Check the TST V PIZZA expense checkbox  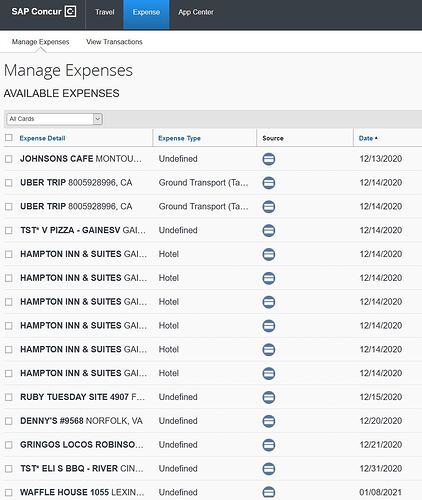click(x=9, y=230)
